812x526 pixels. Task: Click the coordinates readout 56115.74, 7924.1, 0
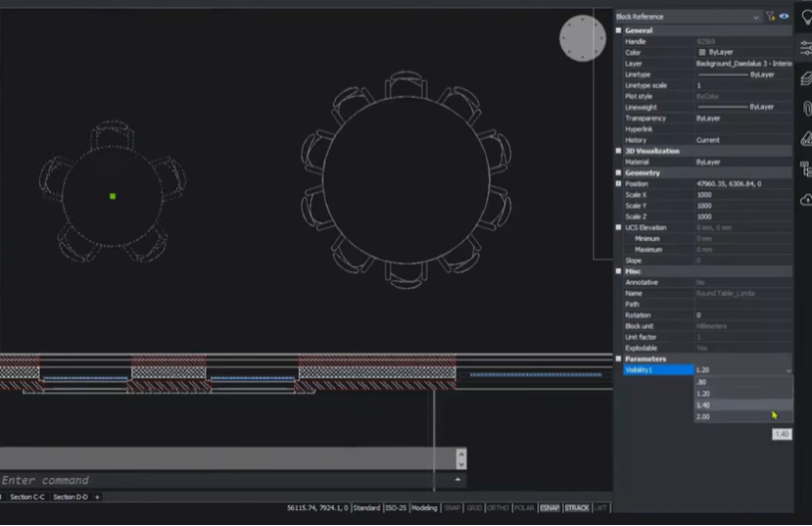point(318,508)
